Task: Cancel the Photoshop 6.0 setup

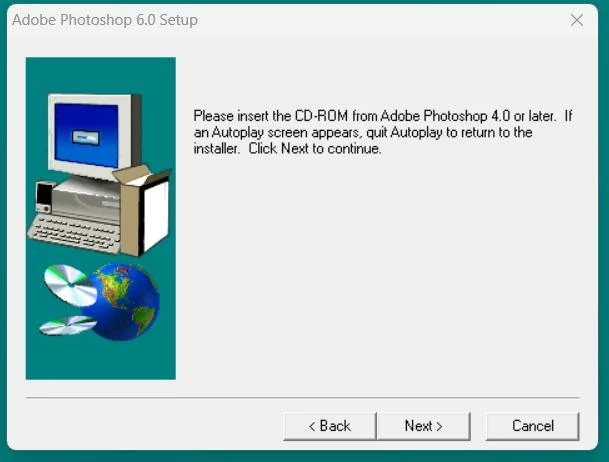Action: pyautogui.click(x=532, y=426)
